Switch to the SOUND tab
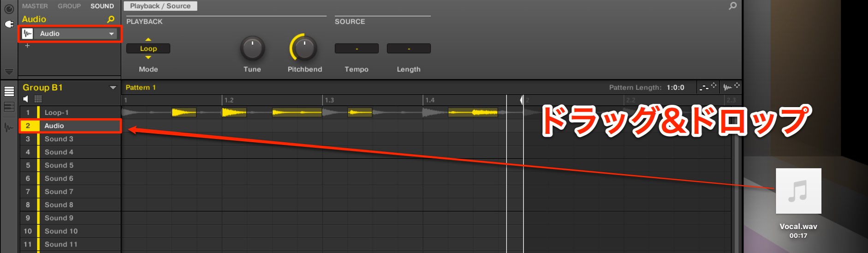 pos(102,6)
